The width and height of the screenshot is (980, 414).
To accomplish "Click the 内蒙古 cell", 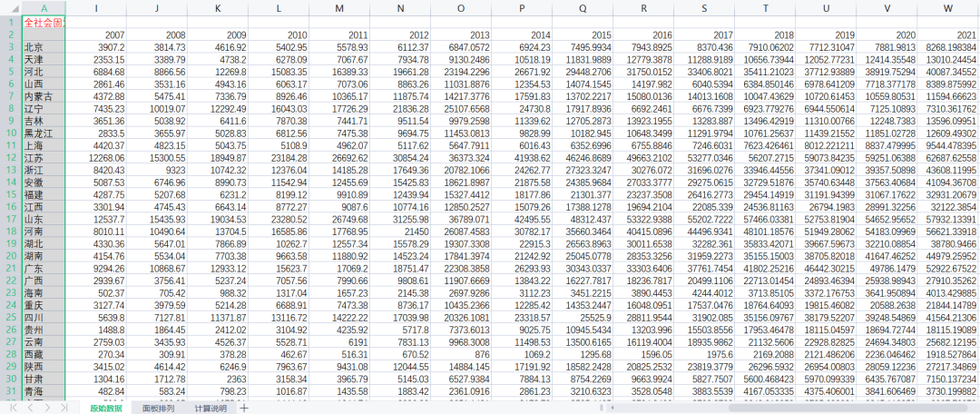I will tap(44, 95).
